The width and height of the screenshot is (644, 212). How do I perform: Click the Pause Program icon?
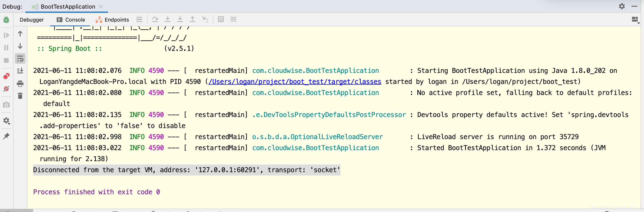pyautogui.click(x=6, y=48)
